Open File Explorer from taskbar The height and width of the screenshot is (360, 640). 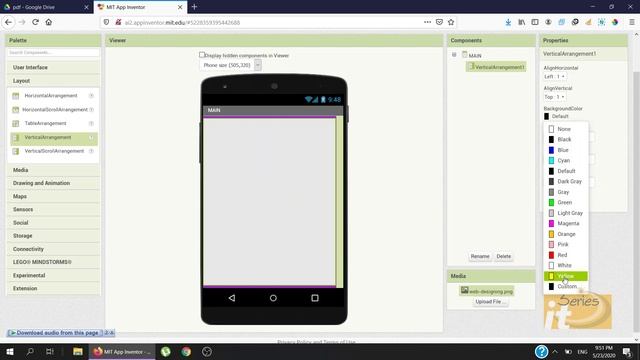coord(78,351)
